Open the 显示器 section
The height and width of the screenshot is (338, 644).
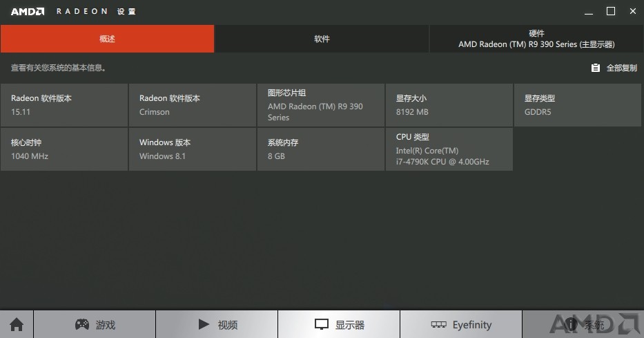point(339,324)
